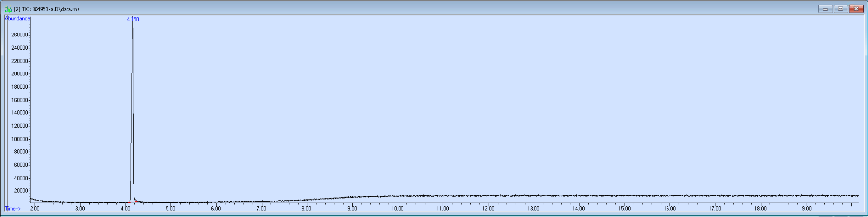
Task: Click the 19.00 time axis tick label
Action: pos(805,209)
